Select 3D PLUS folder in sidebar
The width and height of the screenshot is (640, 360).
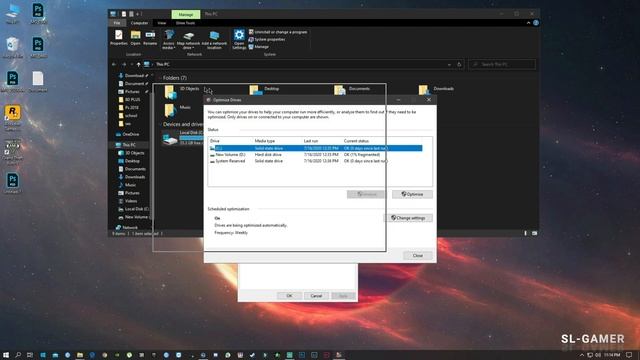(x=132, y=100)
